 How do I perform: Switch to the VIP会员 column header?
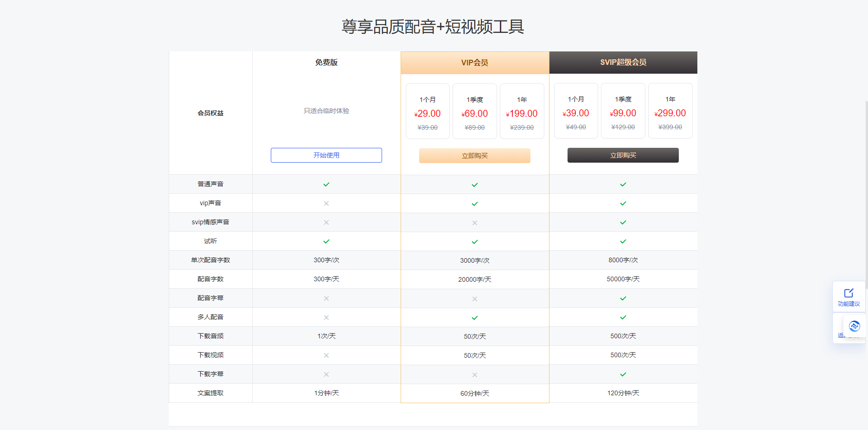coord(474,62)
